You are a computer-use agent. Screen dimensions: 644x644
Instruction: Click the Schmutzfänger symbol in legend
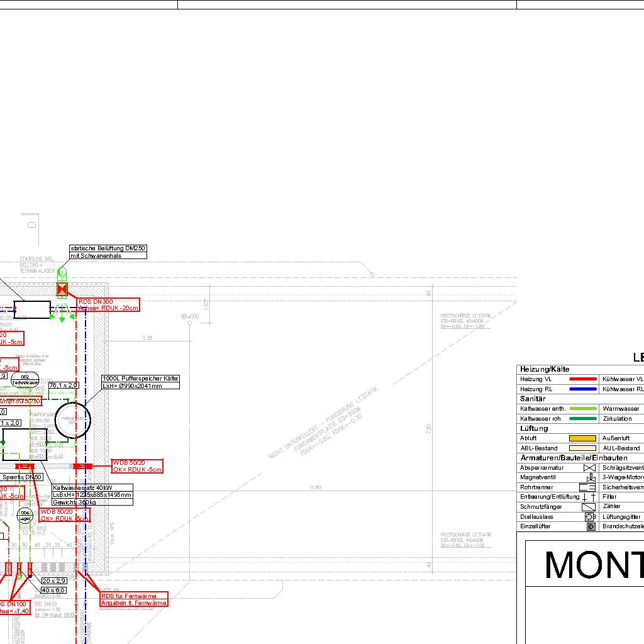[x=589, y=507]
